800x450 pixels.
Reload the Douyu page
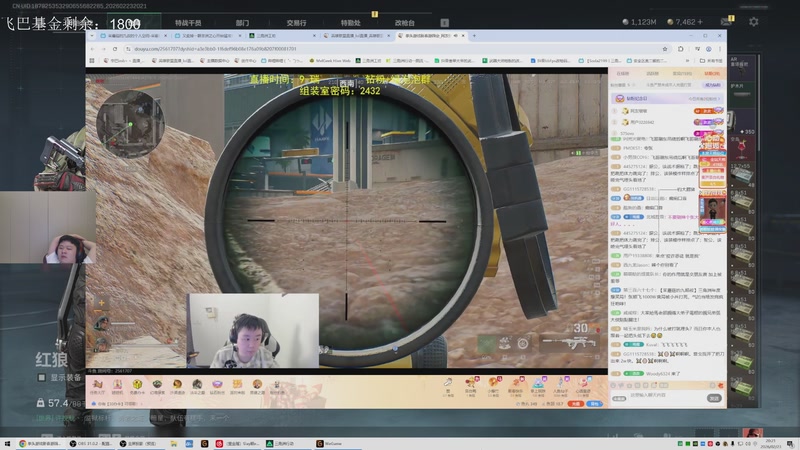(x=115, y=49)
